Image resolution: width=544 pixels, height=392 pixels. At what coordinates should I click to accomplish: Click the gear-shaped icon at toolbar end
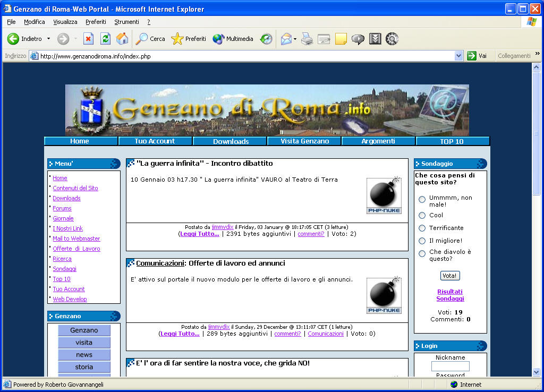(x=392, y=39)
